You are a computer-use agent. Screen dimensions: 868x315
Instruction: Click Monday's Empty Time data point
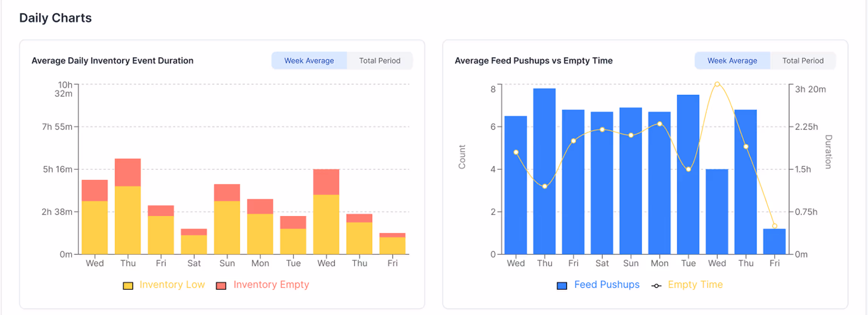[659, 123]
